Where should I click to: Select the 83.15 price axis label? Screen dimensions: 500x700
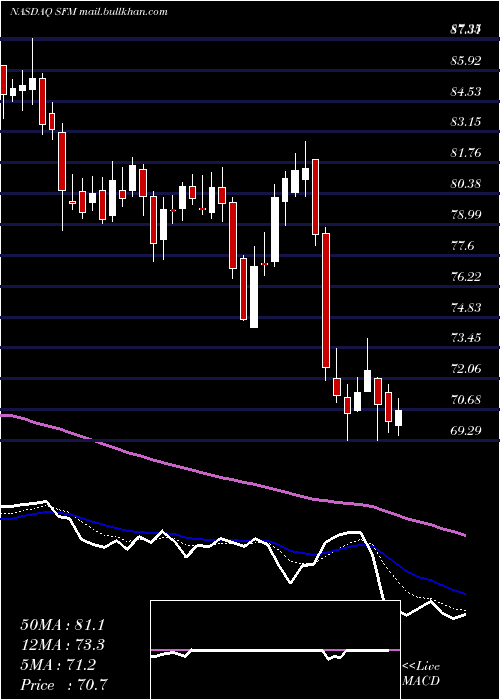[466, 122]
